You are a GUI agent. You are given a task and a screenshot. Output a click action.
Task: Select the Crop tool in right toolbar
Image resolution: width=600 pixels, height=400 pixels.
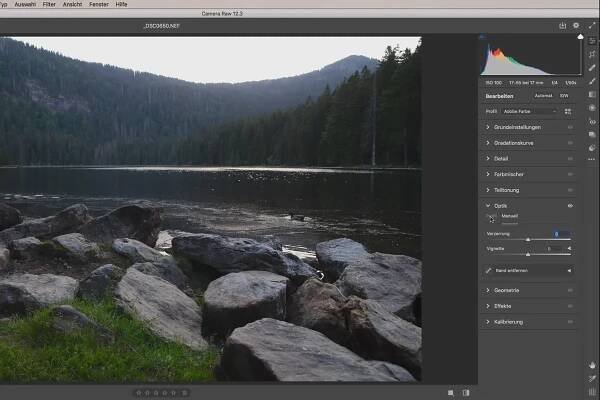coord(592,54)
